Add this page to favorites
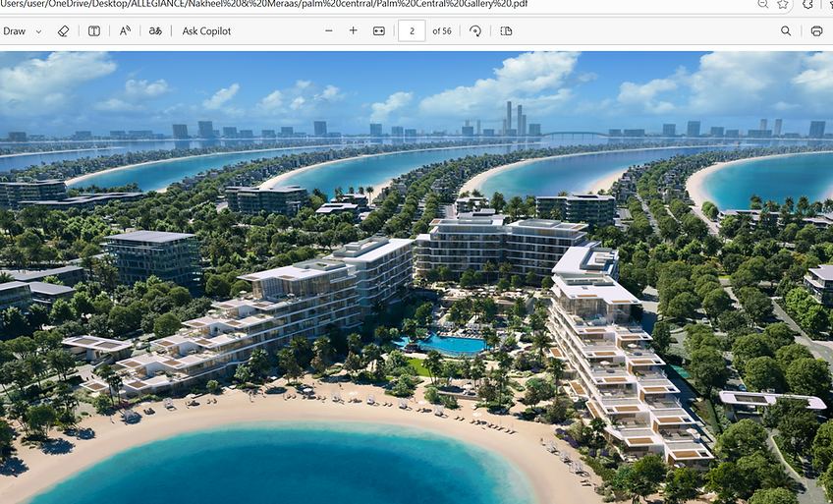833x504 pixels. pyautogui.click(x=783, y=4)
